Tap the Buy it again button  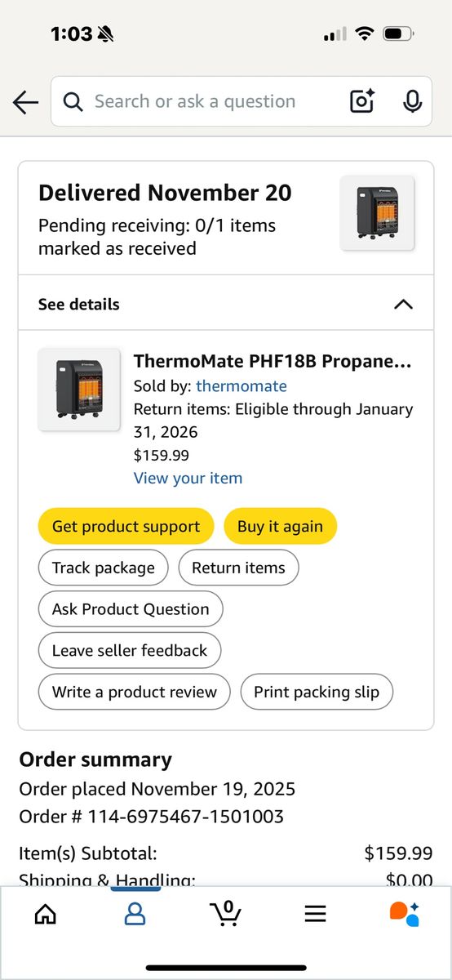click(280, 527)
